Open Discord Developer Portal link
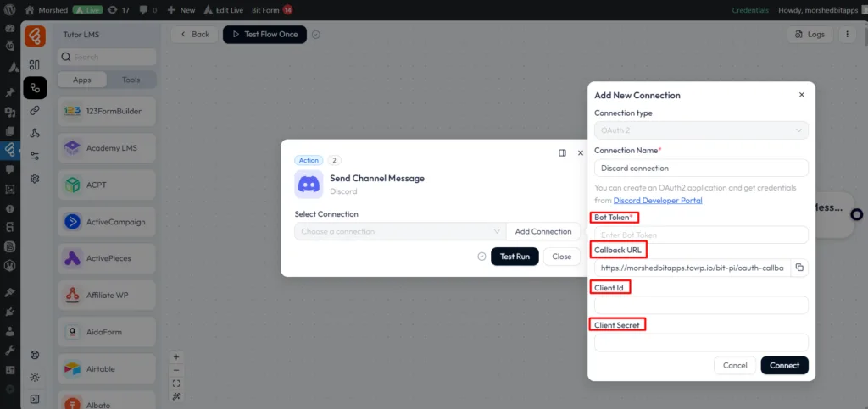Screen dimensions: 868x409 [x=658, y=200]
